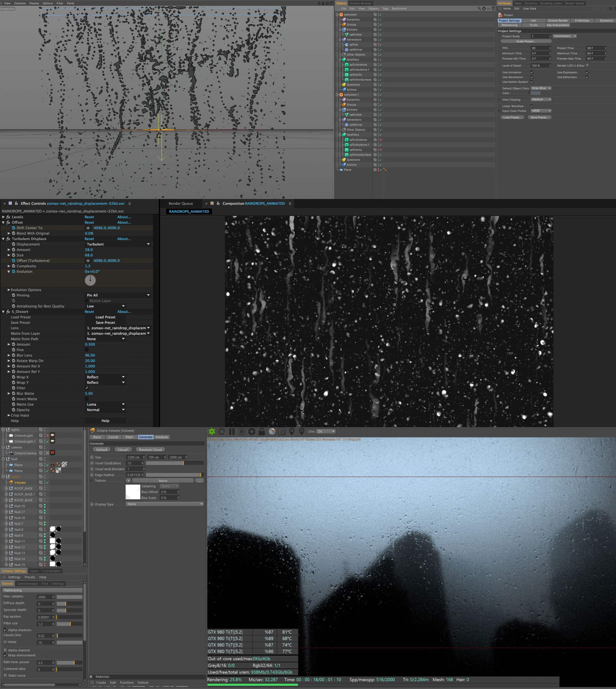
Task: Click the Random Cloud button
Action: [x=150, y=450]
